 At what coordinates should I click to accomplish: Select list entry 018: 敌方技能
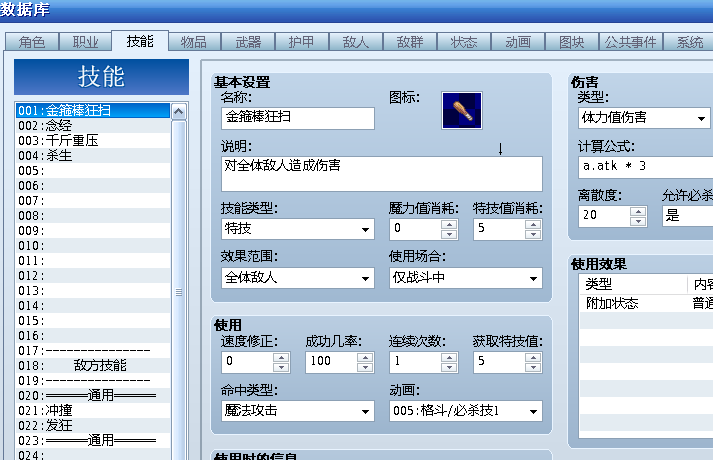point(93,365)
